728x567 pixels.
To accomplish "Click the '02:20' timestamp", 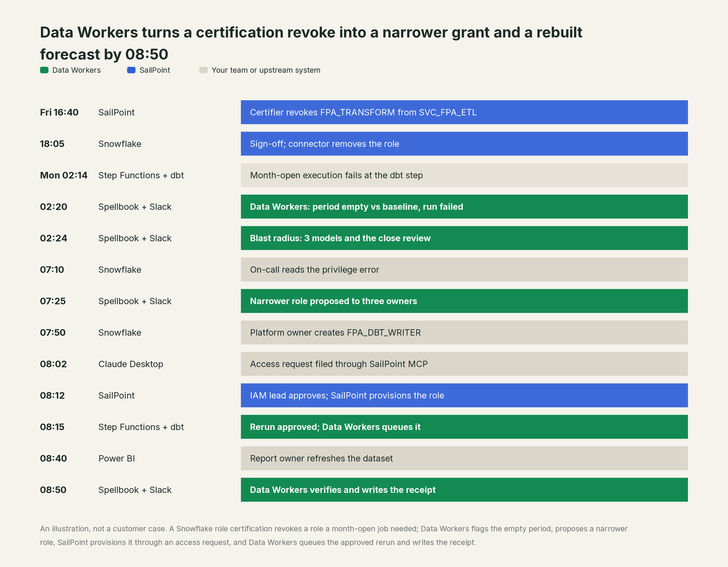I will click(x=54, y=207).
